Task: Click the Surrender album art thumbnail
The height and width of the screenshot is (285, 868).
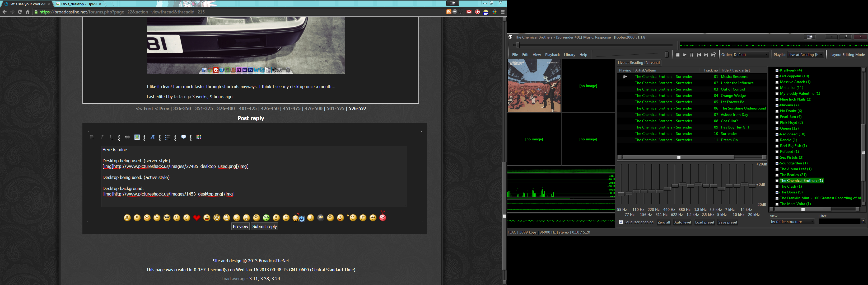Action: pyautogui.click(x=534, y=86)
